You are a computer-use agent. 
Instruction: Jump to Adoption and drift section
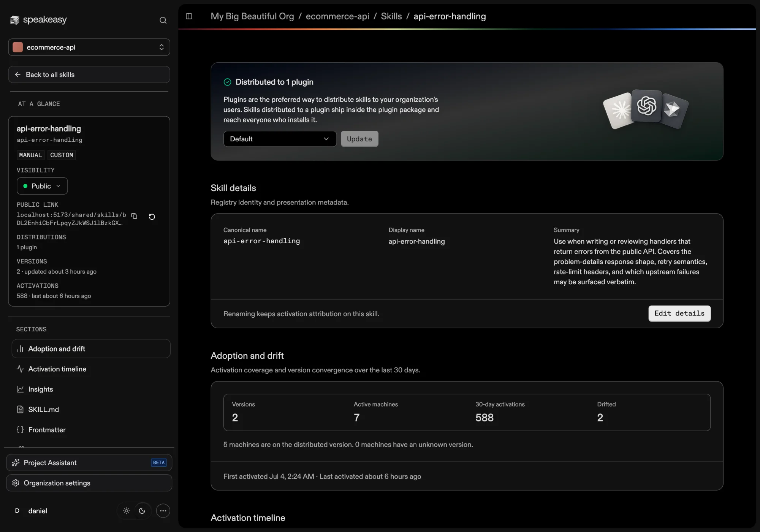91,349
